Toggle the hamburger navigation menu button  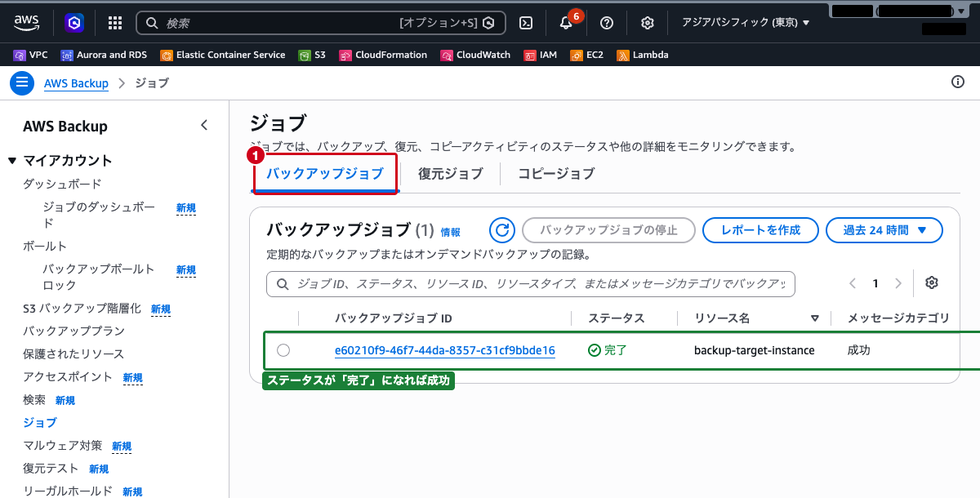21,83
